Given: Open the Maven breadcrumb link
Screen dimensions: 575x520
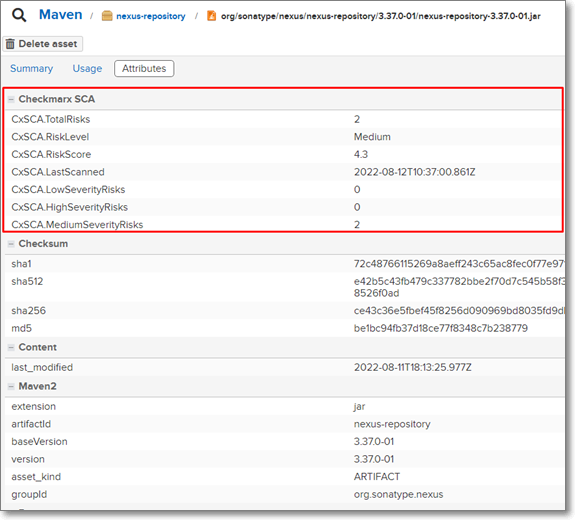Looking at the screenshot, I should tap(61, 15).
